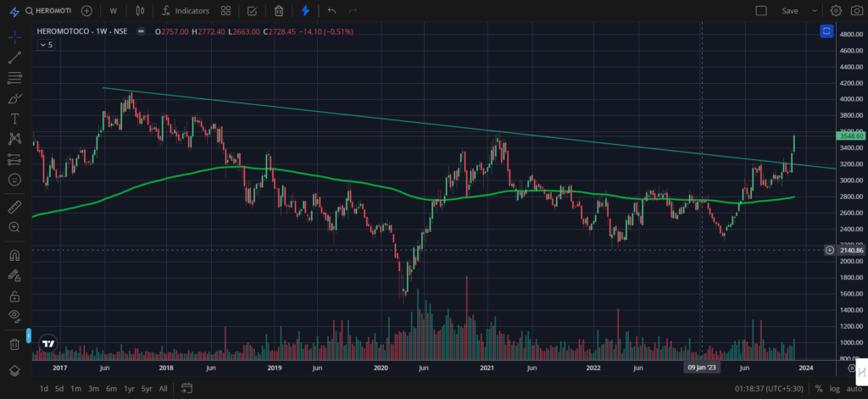This screenshot has height=399, width=868.
Task: Click the left toolbar trash remove-objects icon
Action: tap(15, 344)
